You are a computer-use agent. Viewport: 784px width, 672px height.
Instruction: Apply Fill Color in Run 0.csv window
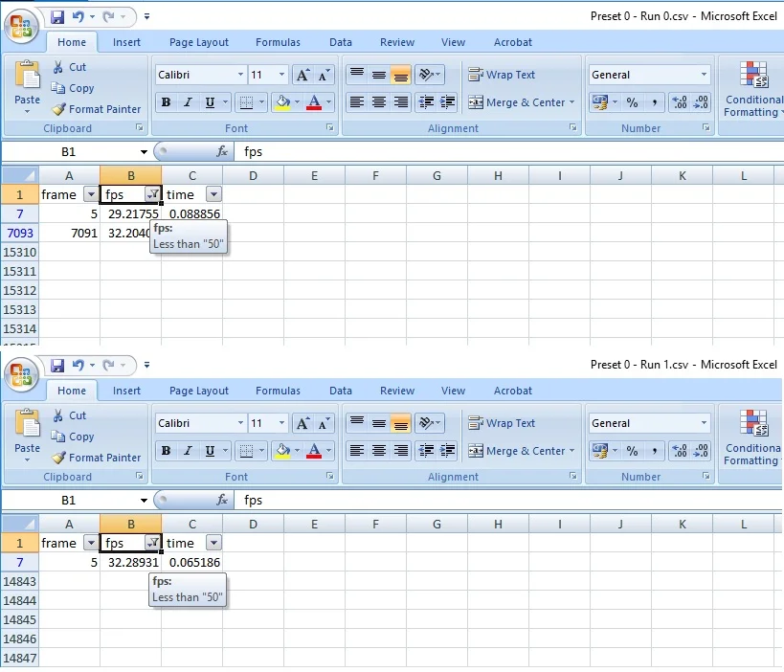[x=283, y=102]
